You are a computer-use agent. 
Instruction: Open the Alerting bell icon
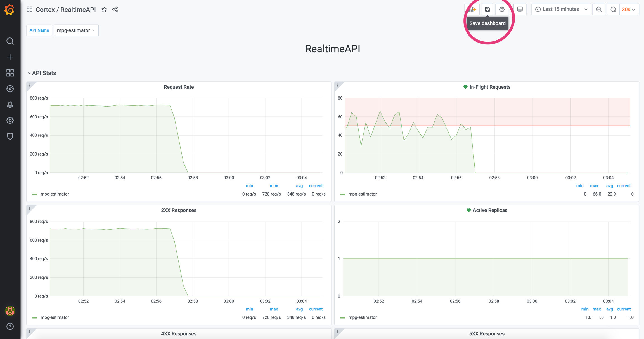pos(10,105)
